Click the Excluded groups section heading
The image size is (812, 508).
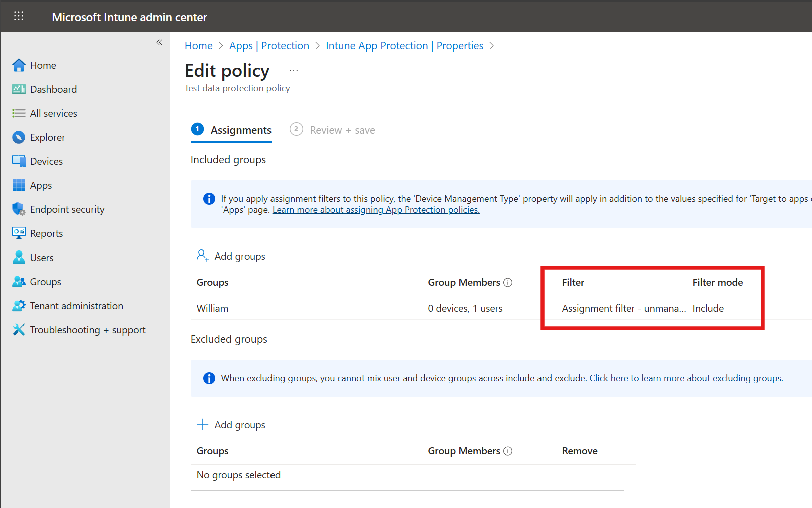point(229,339)
